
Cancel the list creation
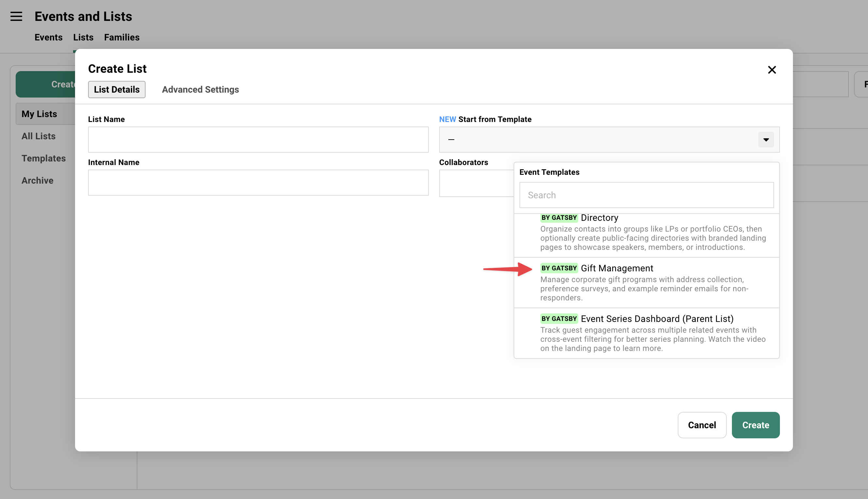pyautogui.click(x=702, y=425)
